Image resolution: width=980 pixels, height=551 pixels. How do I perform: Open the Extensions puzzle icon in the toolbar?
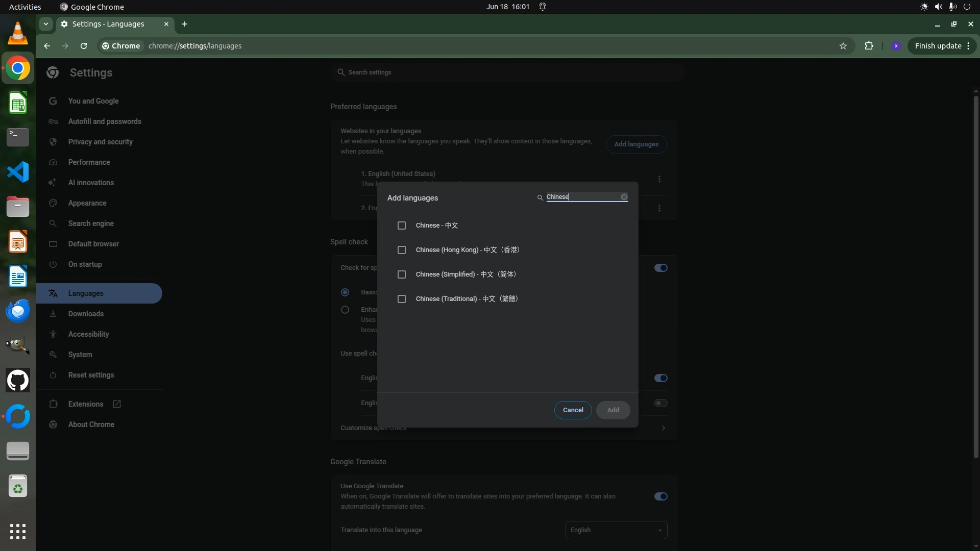coord(869,46)
